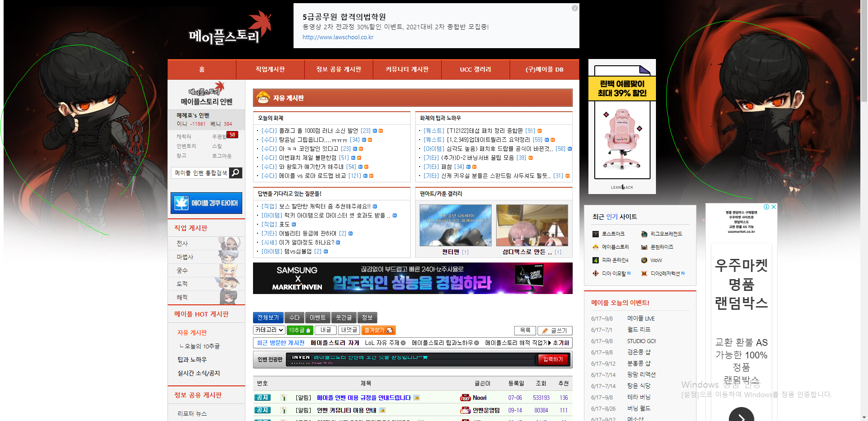Click the site search magnifier icon
The width and height of the screenshot is (868, 421).
pos(235,173)
